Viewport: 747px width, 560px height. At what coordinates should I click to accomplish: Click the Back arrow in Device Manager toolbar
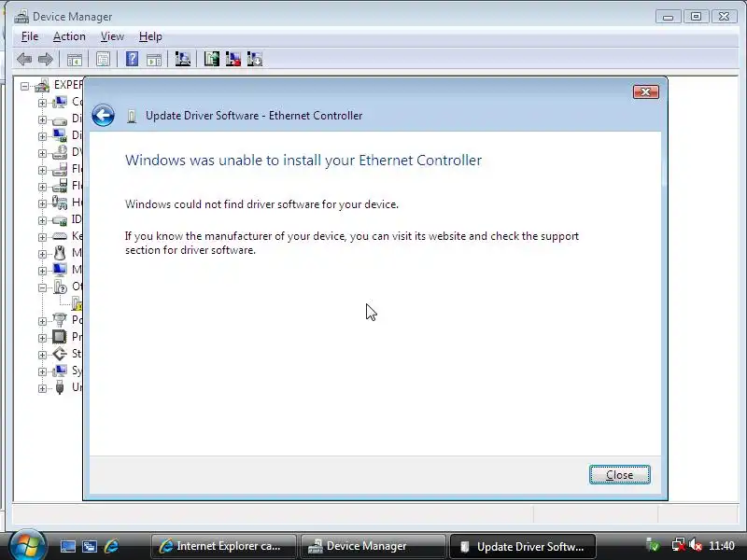[x=24, y=60]
